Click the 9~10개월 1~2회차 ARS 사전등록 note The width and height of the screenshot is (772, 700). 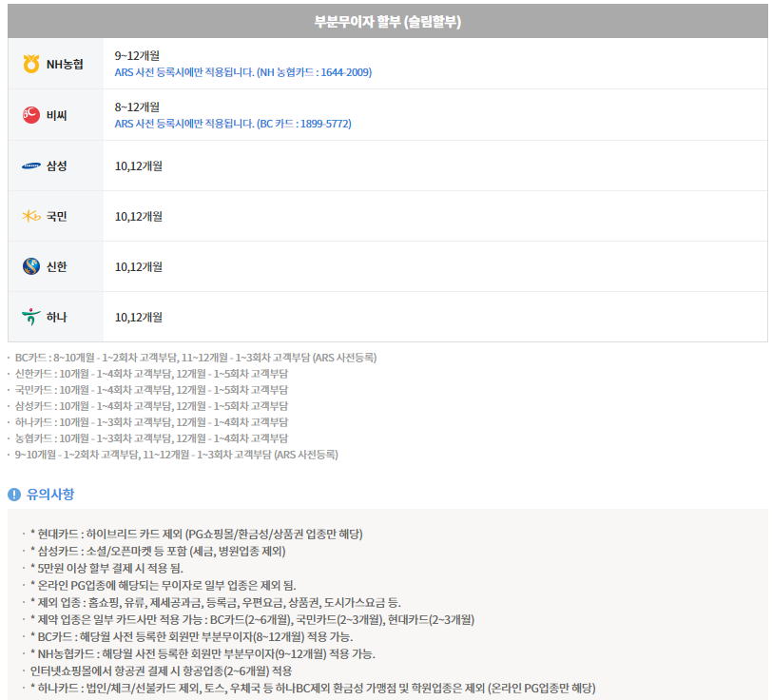point(177,455)
